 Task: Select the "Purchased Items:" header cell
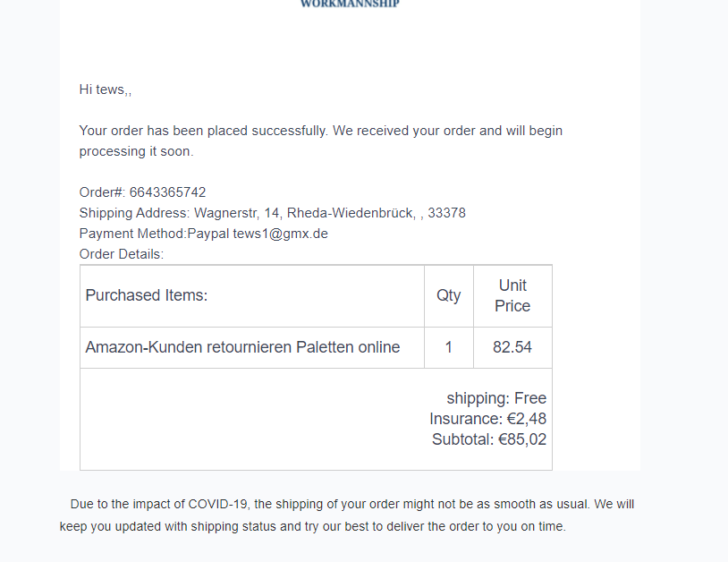(147, 295)
